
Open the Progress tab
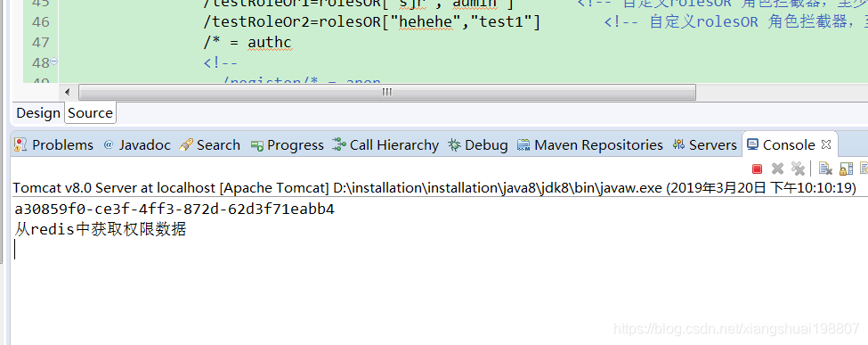(x=288, y=145)
